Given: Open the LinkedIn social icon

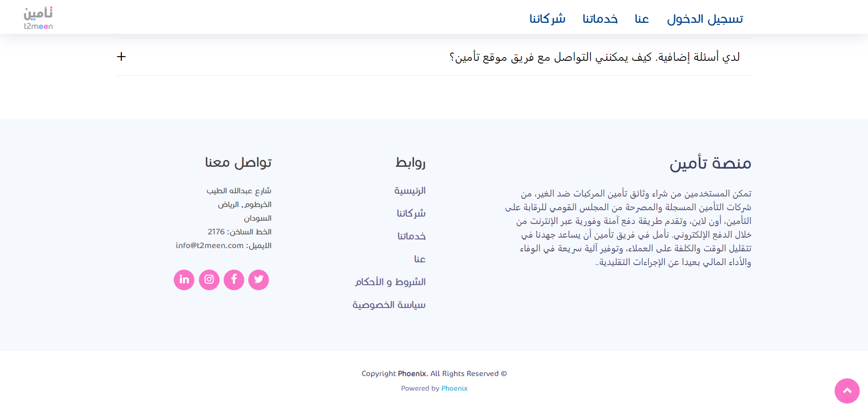Looking at the screenshot, I should pyautogui.click(x=184, y=280).
